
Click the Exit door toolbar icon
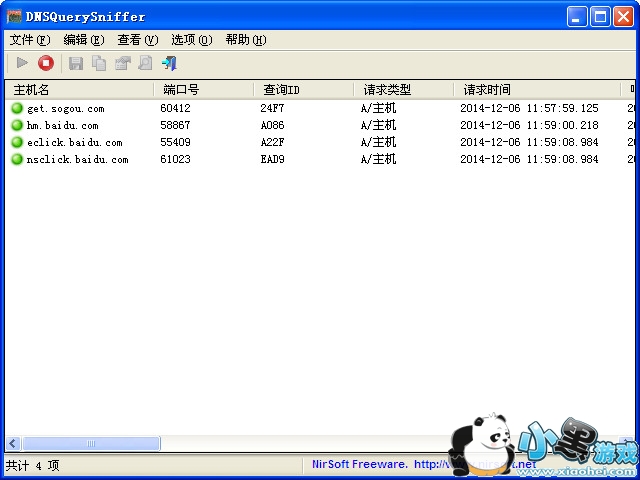point(169,63)
